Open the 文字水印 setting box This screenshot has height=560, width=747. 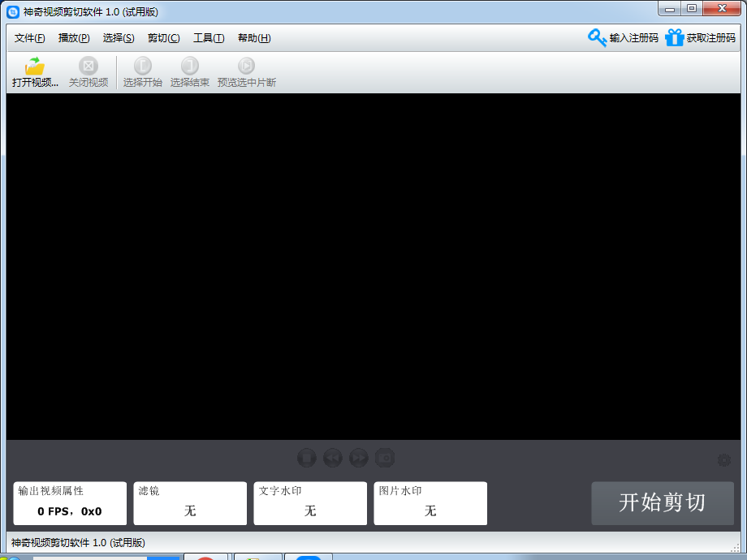[x=310, y=503]
